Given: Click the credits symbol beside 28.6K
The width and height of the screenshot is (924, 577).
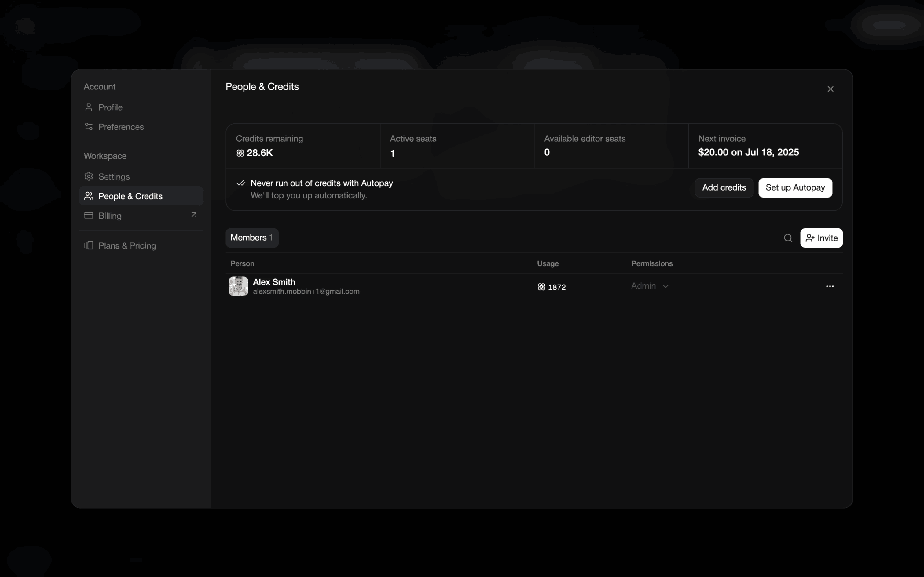Looking at the screenshot, I should 240,153.
